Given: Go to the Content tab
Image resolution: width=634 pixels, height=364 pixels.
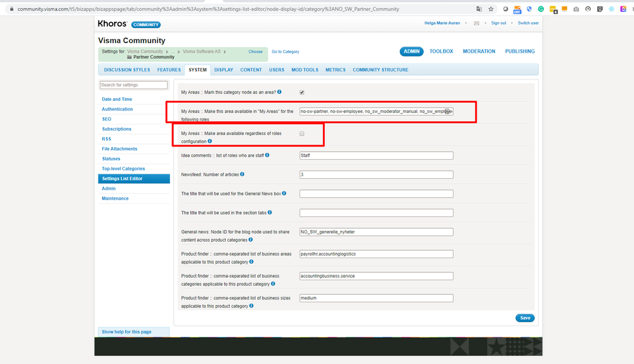Looking at the screenshot, I should click(251, 70).
